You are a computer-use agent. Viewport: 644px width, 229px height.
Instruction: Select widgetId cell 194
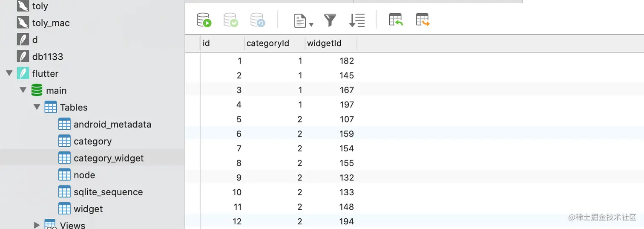[347, 221]
